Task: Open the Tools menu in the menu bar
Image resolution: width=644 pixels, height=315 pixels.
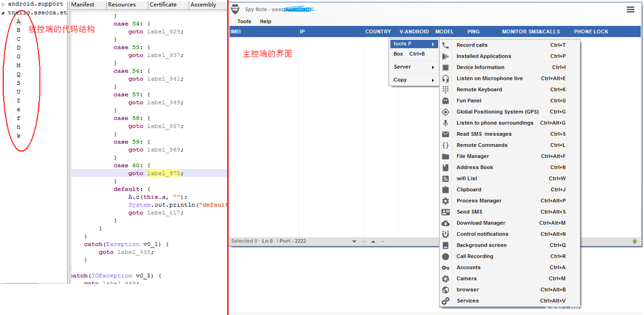Action: (x=244, y=21)
